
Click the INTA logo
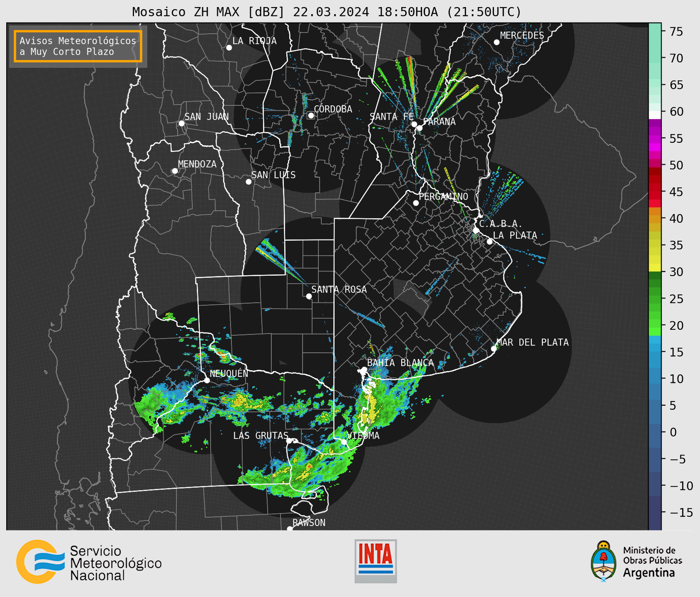[x=376, y=561]
